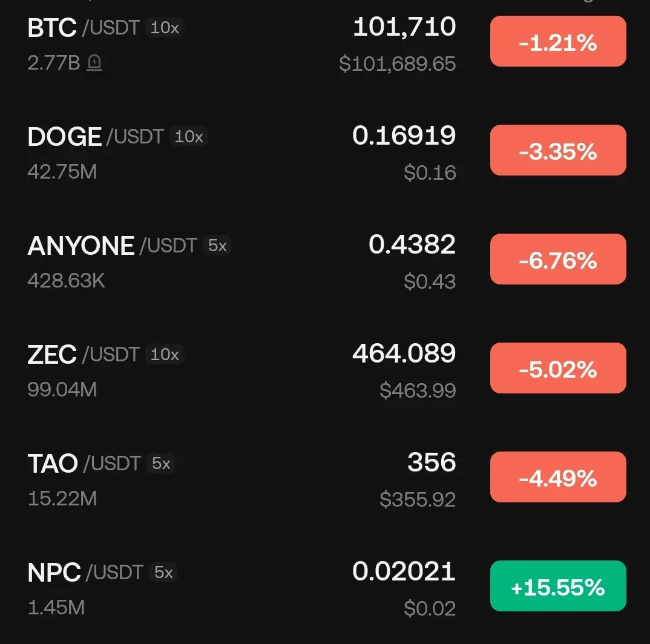Open the NPC/USDT trading pair
Viewport: 650px width, 644px height.
pos(325,587)
